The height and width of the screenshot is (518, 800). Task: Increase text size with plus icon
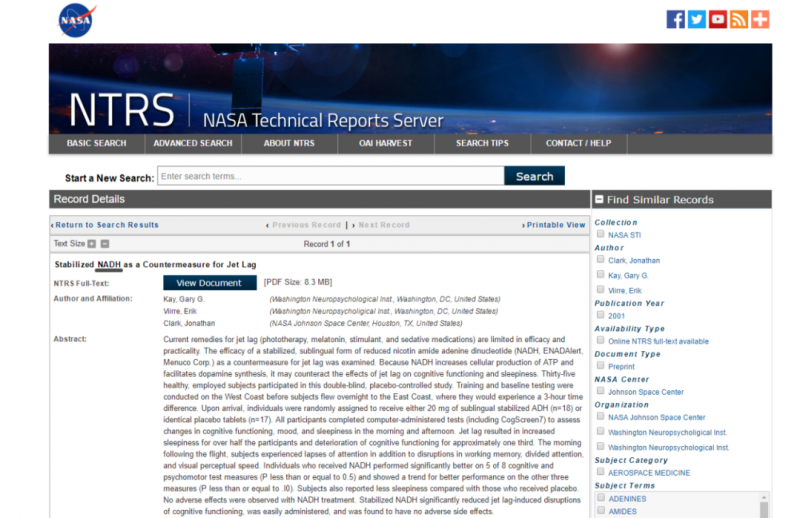point(92,244)
